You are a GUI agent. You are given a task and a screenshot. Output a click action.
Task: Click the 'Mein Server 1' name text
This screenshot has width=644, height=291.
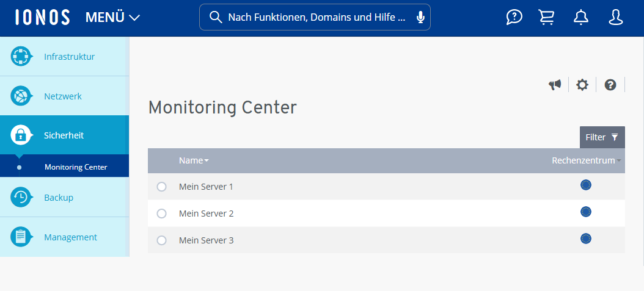[206, 187]
